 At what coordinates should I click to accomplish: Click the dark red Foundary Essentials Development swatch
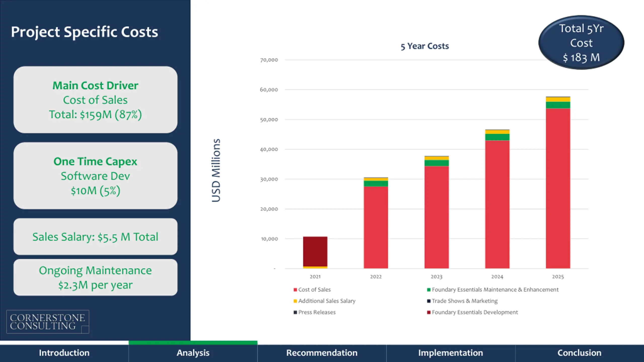pyautogui.click(x=429, y=312)
